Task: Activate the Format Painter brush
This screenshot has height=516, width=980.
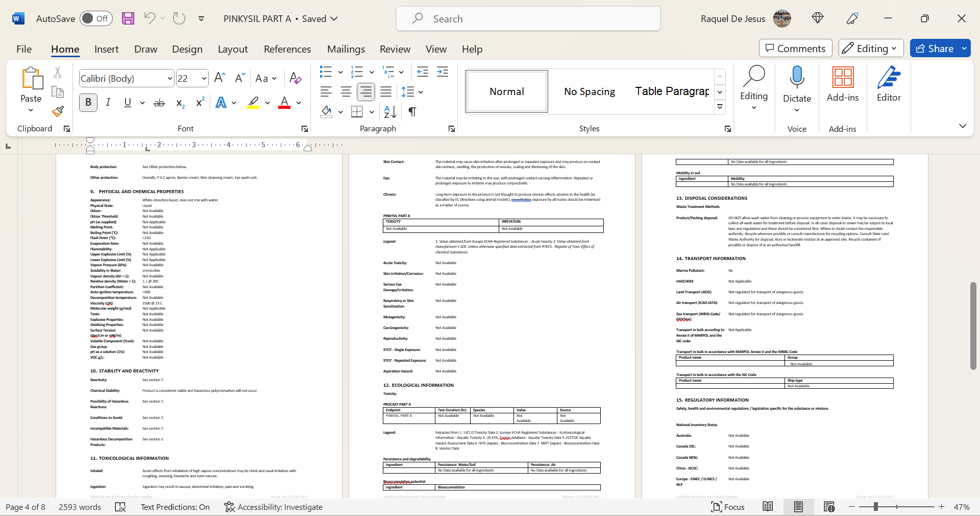Action: pyautogui.click(x=58, y=111)
